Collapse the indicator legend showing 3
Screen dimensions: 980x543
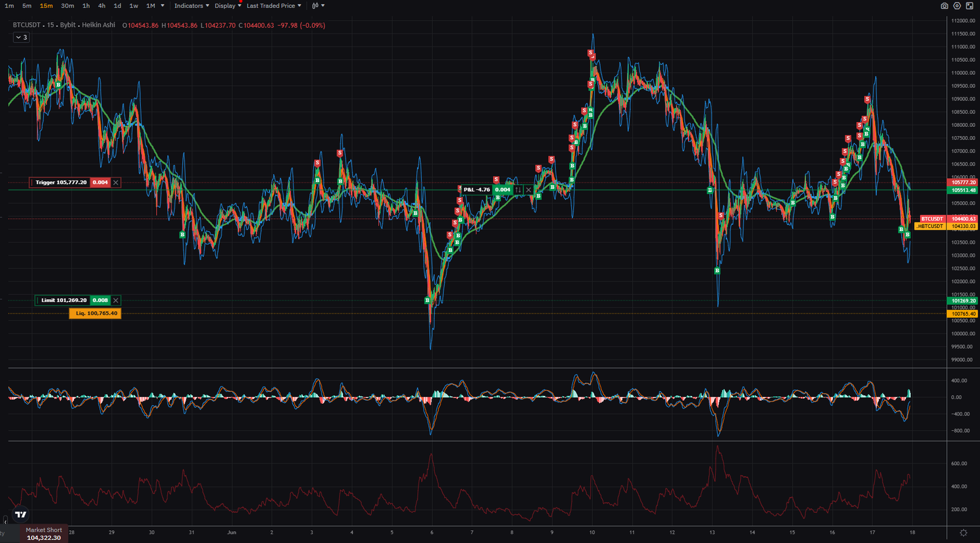click(21, 37)
